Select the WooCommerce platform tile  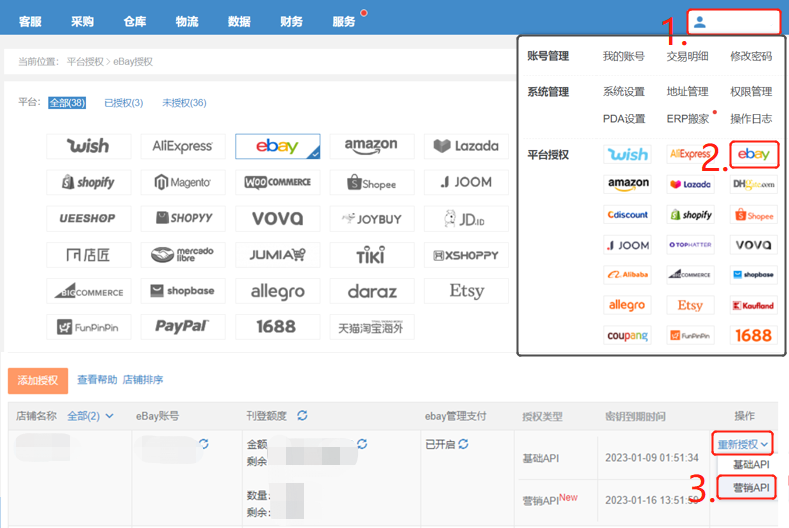(x=277, y=182)
